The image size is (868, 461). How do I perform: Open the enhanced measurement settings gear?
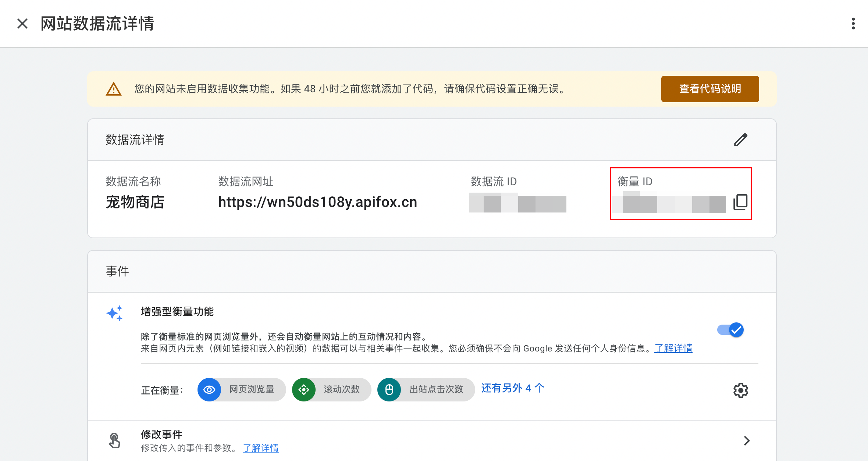click(741, 390)
